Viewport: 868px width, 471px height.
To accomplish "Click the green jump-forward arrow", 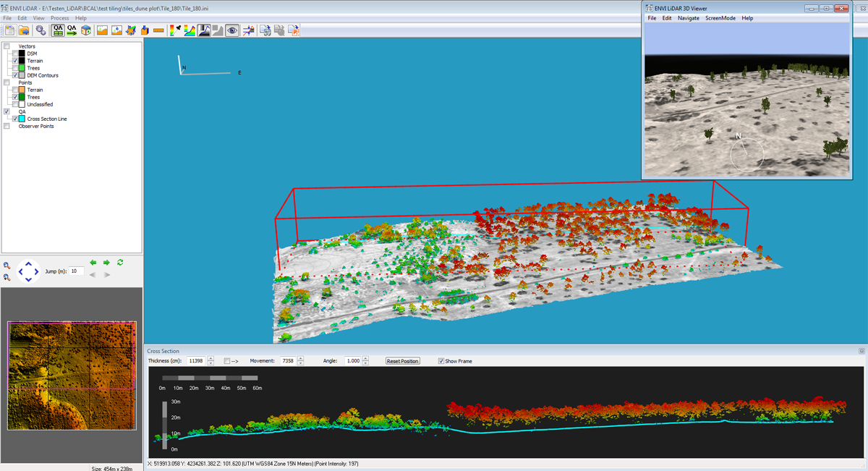I will (x=106, y=263).
